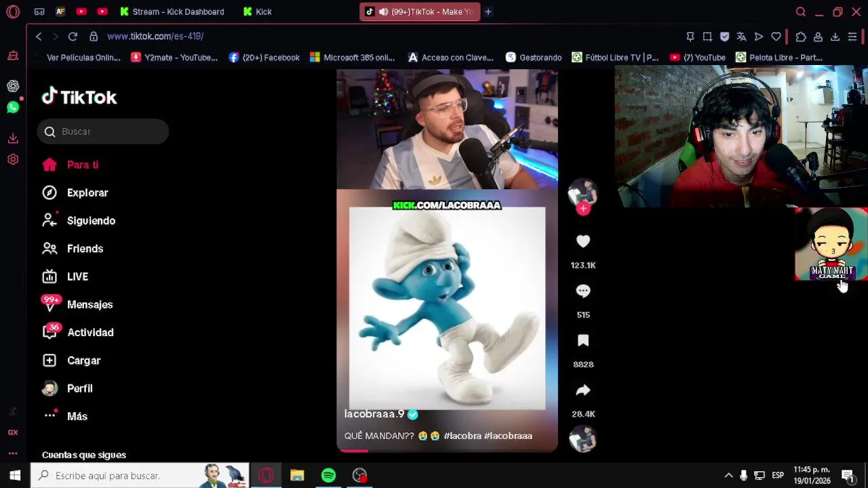Share the video (28.4K)
This screenshot has width=868, height=488.
tap(583, 390)
